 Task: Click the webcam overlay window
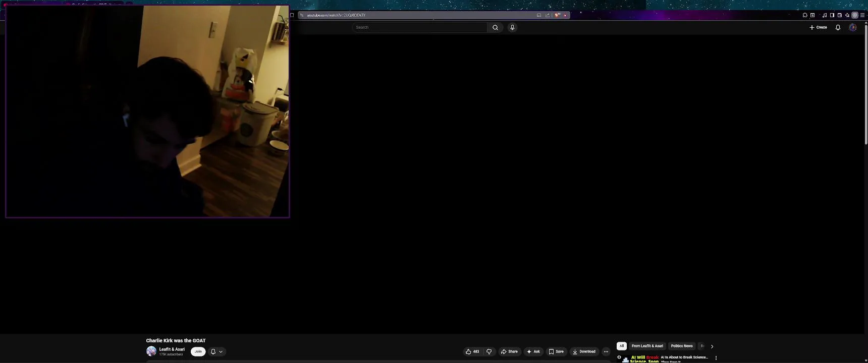[147, 111]
